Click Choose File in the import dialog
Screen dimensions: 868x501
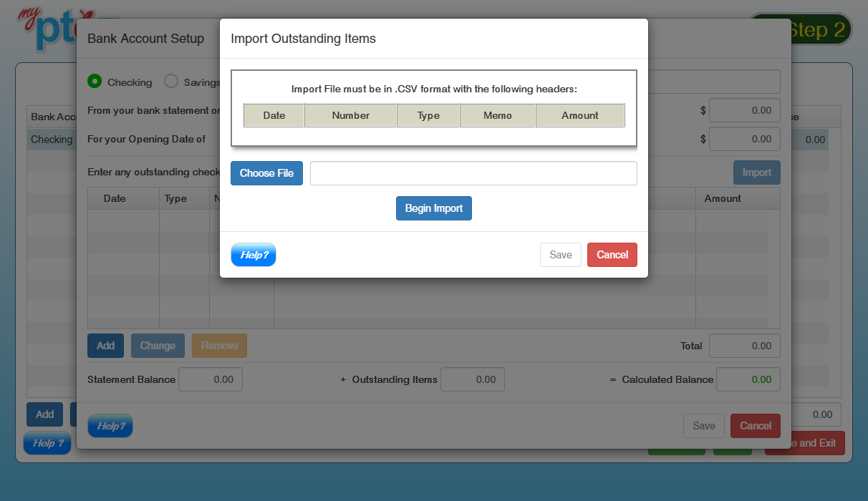click(x=266, y=173)
